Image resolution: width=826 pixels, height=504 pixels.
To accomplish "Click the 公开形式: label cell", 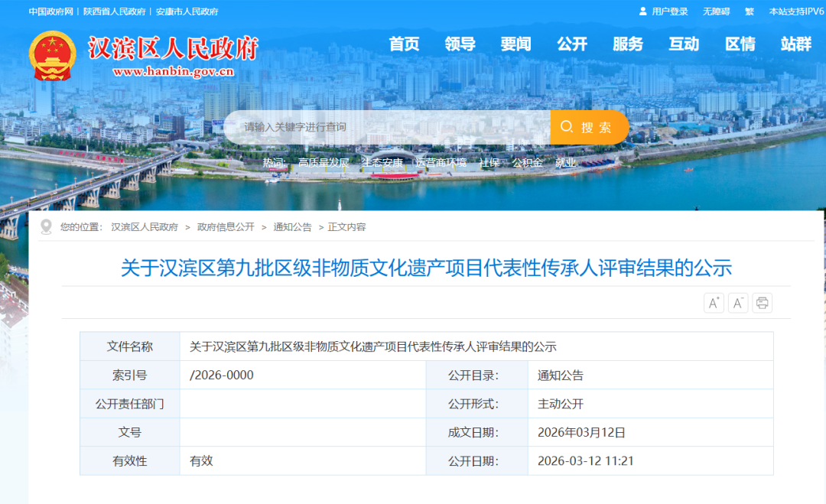I will 476,403.
